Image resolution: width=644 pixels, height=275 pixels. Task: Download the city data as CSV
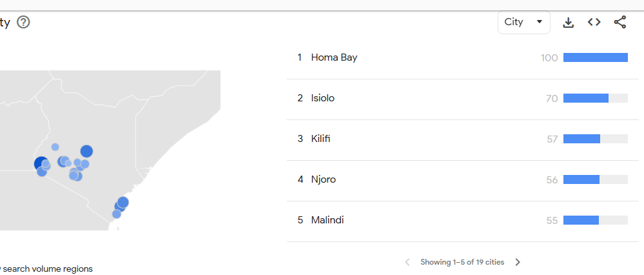click(568, 23)
